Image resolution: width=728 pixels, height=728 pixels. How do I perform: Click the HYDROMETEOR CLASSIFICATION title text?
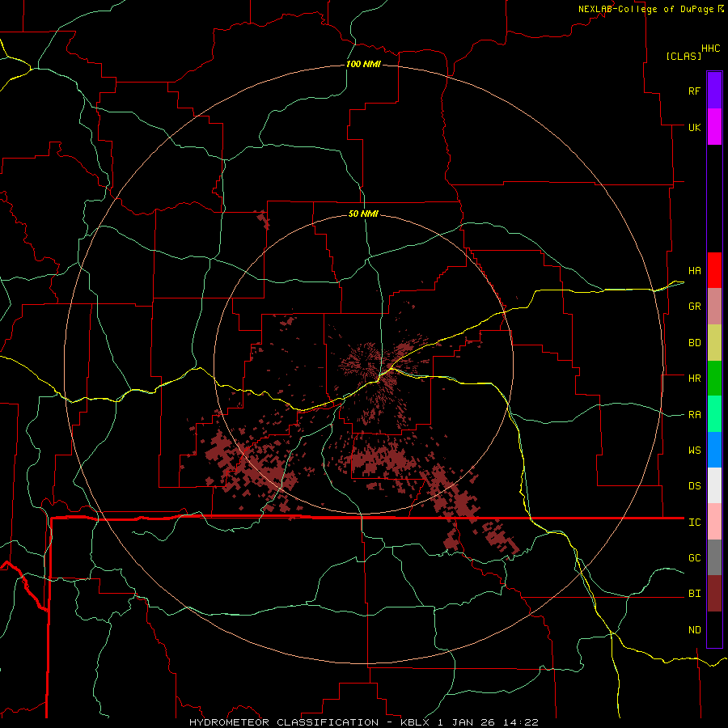pyautogui.click(x=284, y=722)
